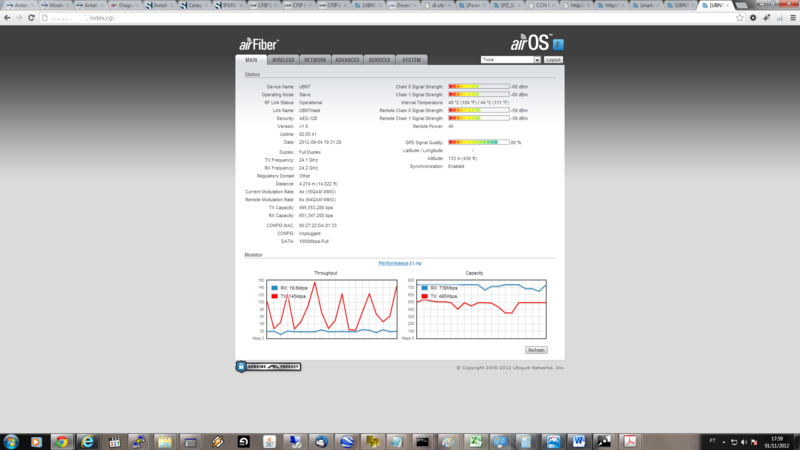Click the Genuine Product badge
The height and width of the screenshot is (450, 800).
click(x=268, y=366)
